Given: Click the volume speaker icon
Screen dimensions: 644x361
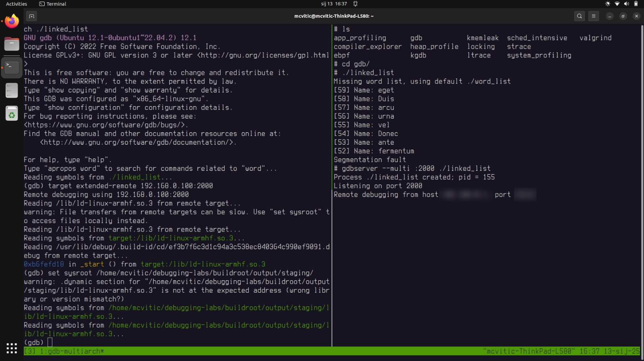Looking at the screenshot, I should point(626,4).
